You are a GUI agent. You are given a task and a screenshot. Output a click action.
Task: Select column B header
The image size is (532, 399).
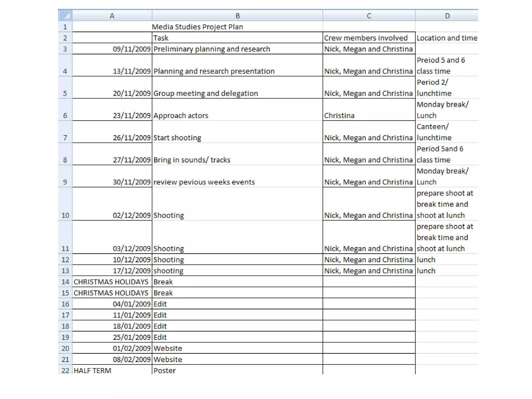(x=237, y=16)
